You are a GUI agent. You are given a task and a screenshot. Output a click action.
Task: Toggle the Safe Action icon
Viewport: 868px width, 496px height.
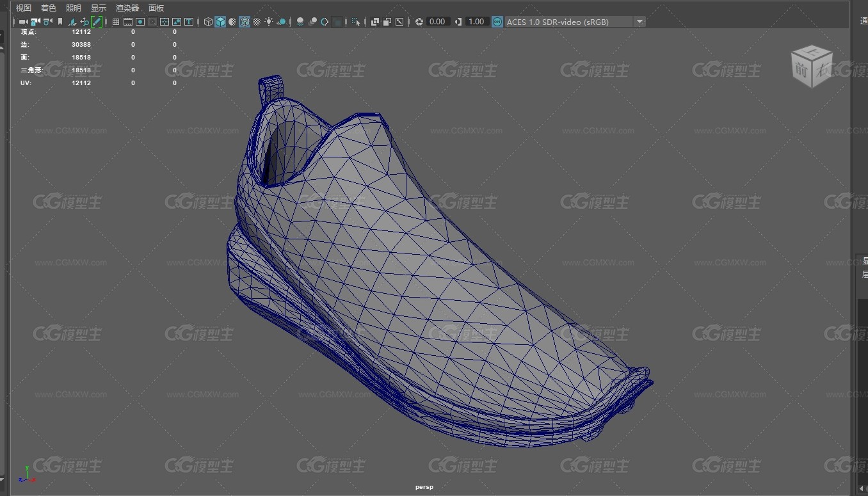[x=177, y=22]
